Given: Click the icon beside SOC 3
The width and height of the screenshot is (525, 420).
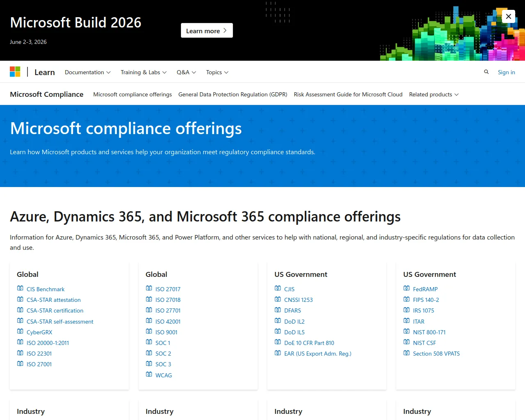Looking at the screenshot, I should click(149, 363).
